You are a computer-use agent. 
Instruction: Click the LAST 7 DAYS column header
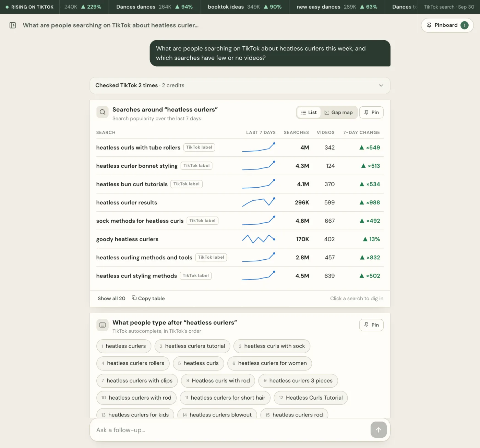coord(261,132)
